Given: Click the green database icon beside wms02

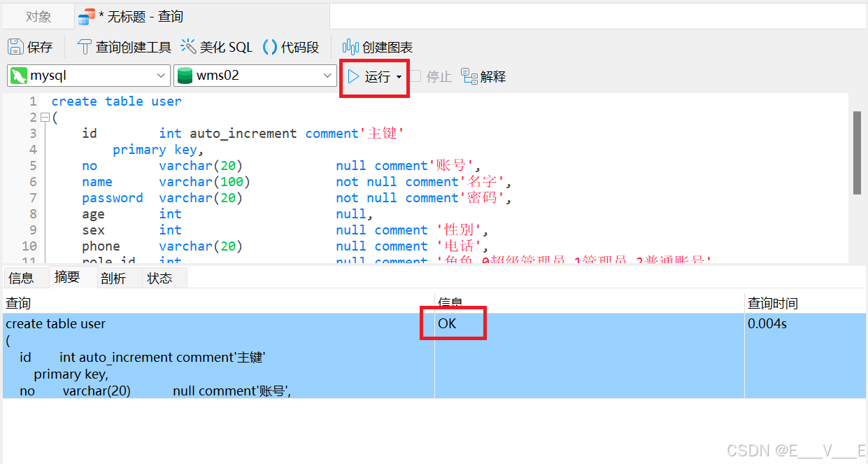Looking at the screenshot, I should [x=185, y=76].
